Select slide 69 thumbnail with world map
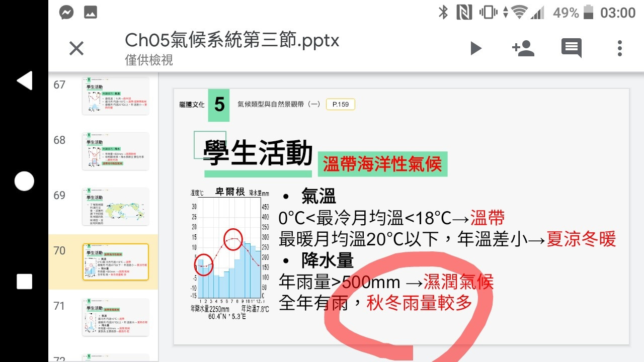This screenshot has width=644, height=362. click(116, 206)
